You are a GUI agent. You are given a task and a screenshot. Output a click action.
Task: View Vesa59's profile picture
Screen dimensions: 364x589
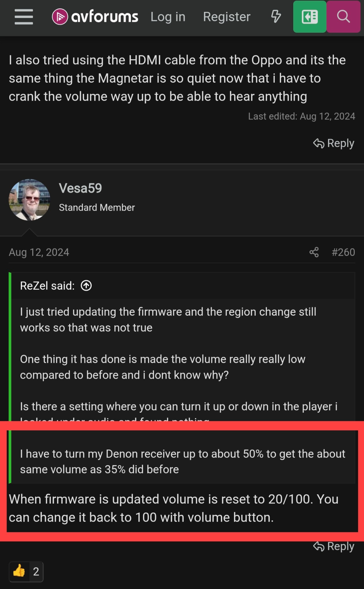(29, 200)
